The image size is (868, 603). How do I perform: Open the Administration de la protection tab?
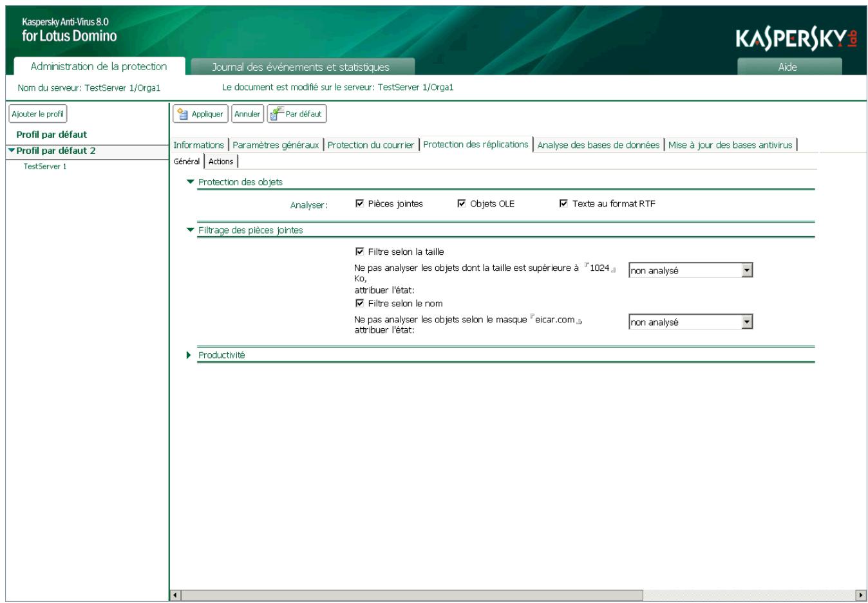point(99,66)
